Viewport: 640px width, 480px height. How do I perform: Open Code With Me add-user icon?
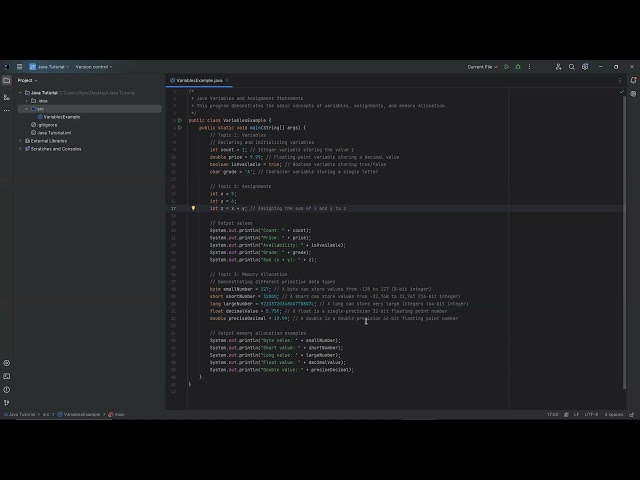tap(558, 67)
